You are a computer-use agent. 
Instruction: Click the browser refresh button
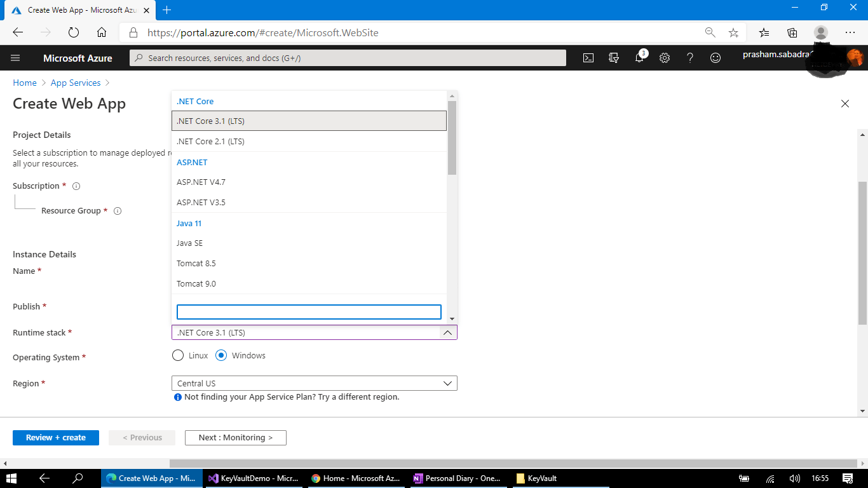tap(73, 32)
